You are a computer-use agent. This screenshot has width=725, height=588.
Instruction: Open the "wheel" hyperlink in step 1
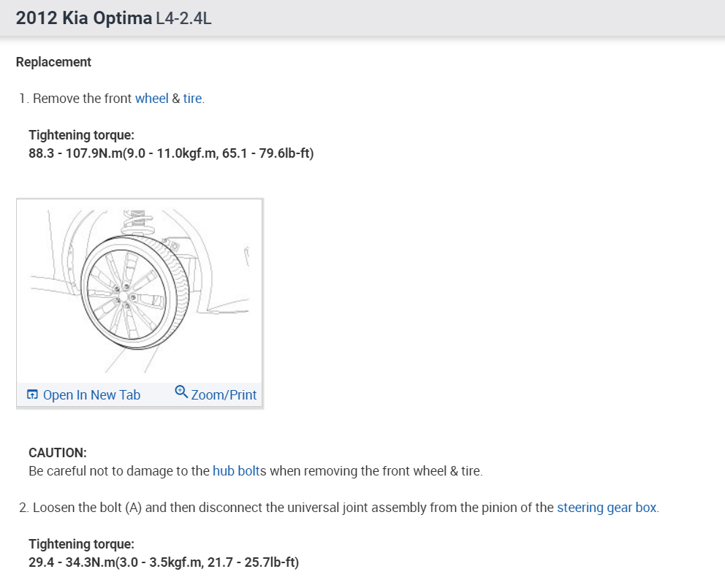(151, 98)
